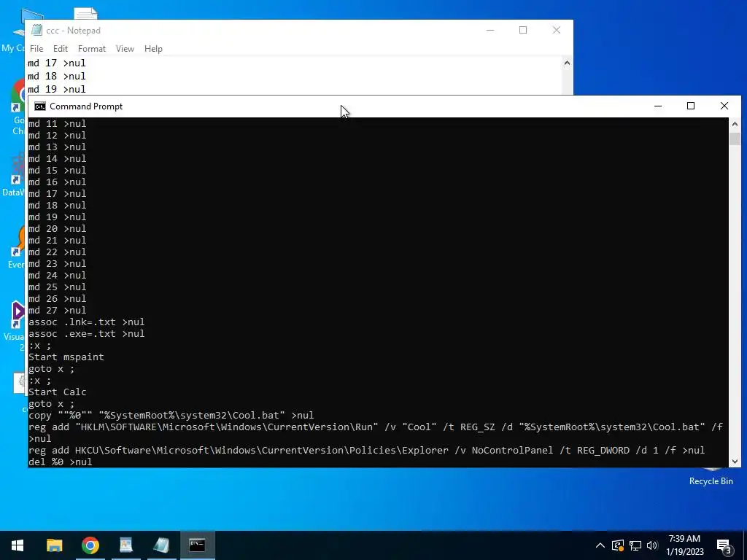The image size is (747, 560).
Task: Close the Command Prompt window
Action: pyautogui.click(x=724, y=106)
